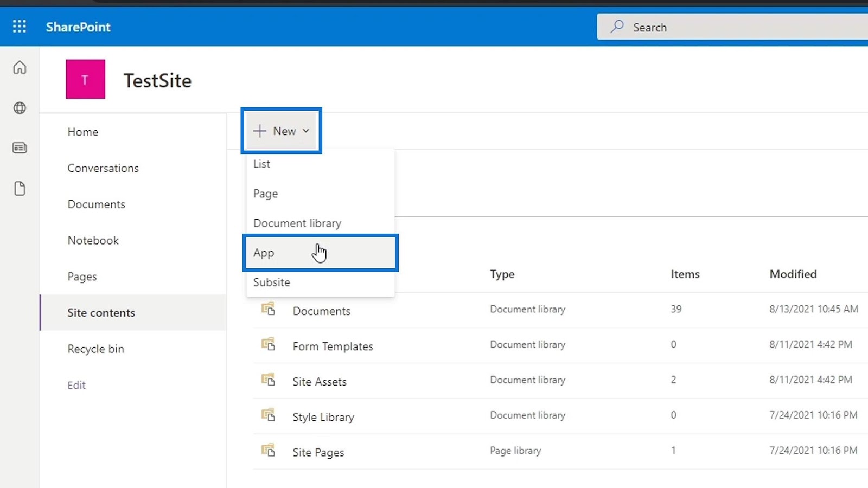Open Notebook in site navigation
Image resolution: width=868 pixels, height=488 pixels.
coord(93,240)
